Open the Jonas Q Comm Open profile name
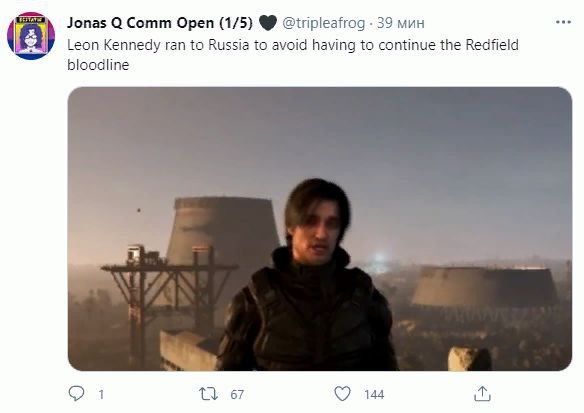 [160, 23]
